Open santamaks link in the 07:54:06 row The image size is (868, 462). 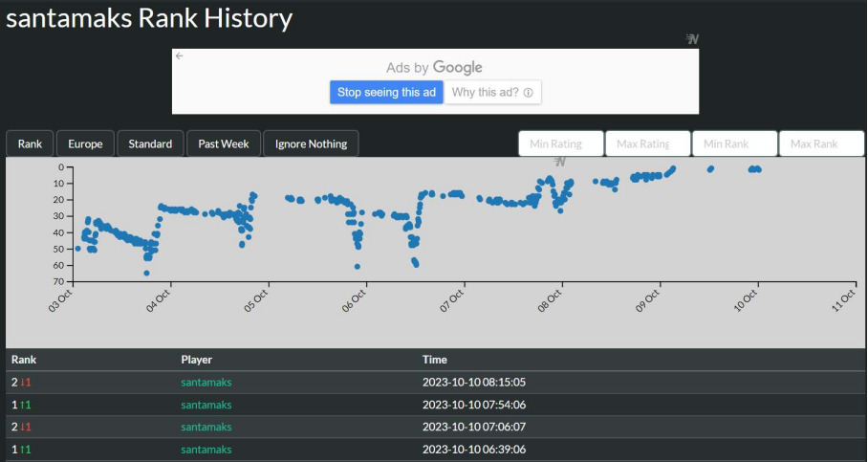tap(206, 405)
